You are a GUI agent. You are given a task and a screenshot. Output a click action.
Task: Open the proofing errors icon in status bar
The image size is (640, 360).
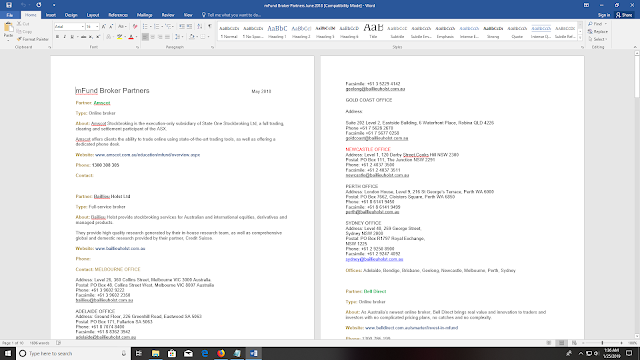[x=58, y=343]
